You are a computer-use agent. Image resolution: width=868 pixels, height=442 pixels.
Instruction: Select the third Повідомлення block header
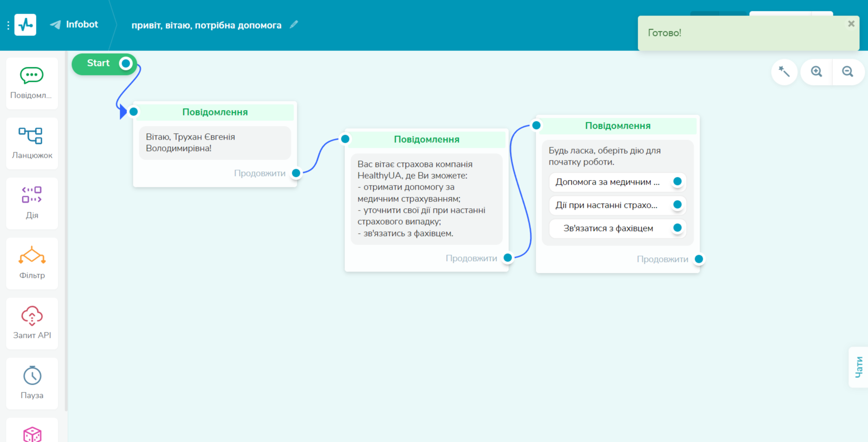coord(618,126)
